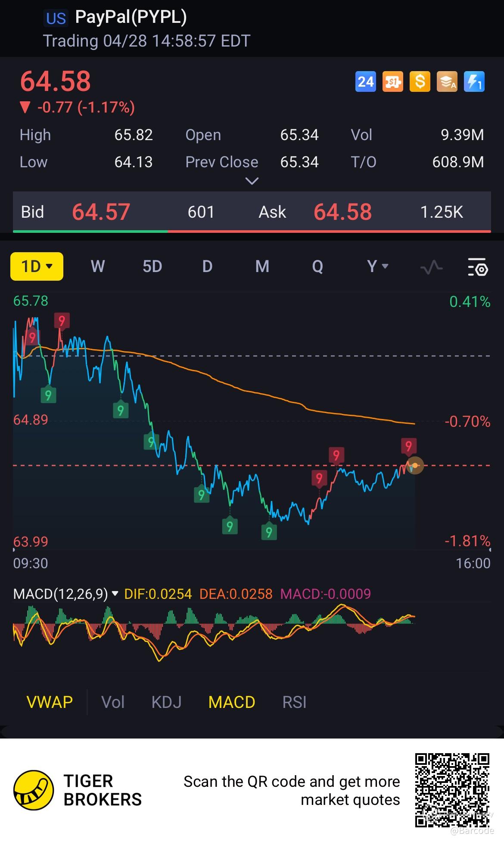Image resolution: width=504 pixels, height=842 pixels.
Task: Tap the Vol value 9.39M
Action: (462, 135)
